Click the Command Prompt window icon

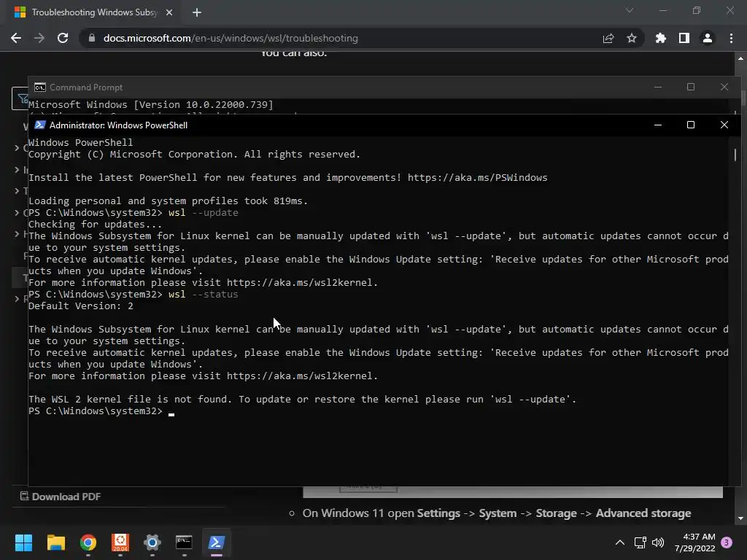[40, 87]
